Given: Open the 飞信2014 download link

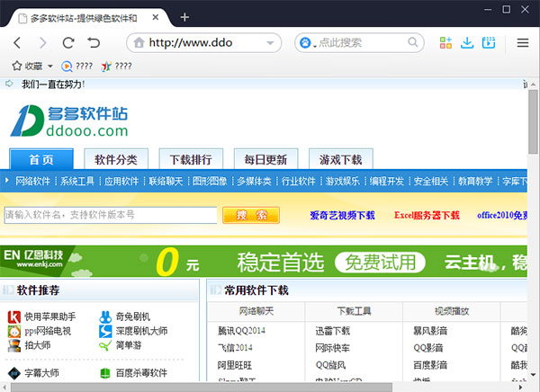Looking at the screenshot, I should pyautogui.click(x=235, y=348).
